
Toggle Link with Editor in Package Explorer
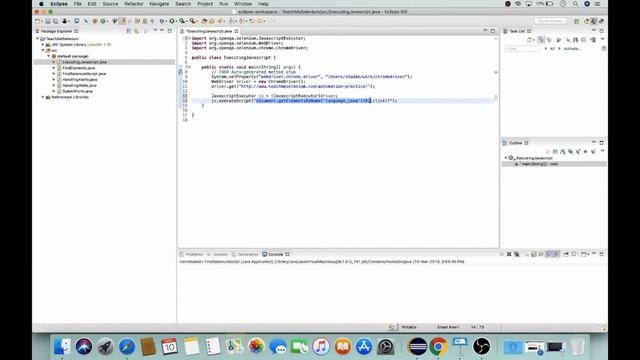click(x=137, y=31)
